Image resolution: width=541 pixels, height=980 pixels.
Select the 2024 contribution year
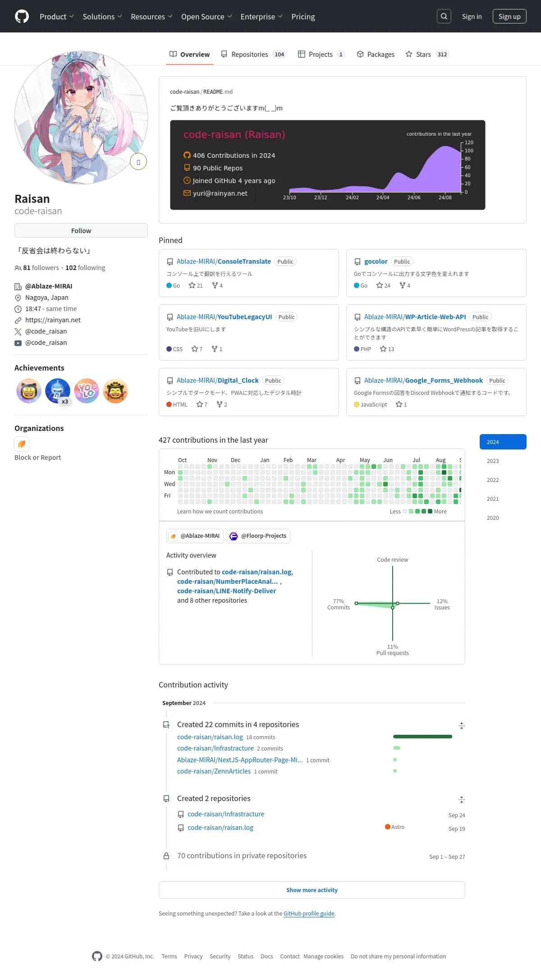[x=503, y=442]
